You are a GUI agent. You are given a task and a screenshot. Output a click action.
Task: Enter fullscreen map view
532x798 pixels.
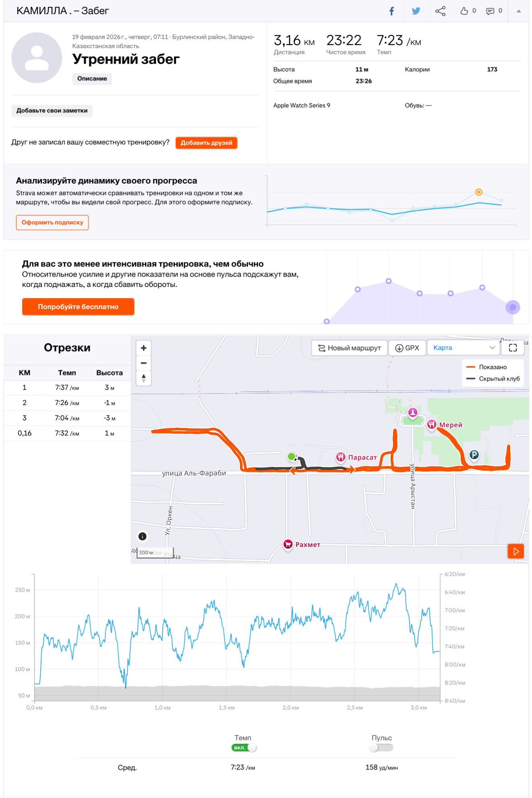(x=513, y=348)
